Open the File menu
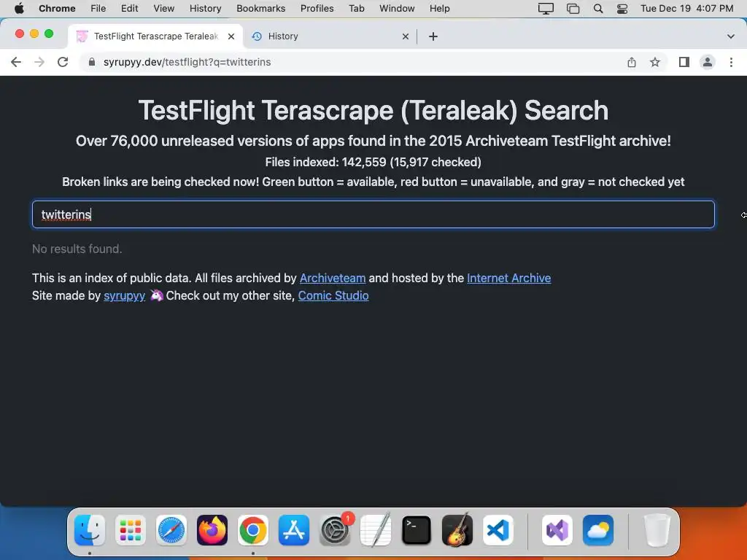747x560 pixels. point(98,8)
